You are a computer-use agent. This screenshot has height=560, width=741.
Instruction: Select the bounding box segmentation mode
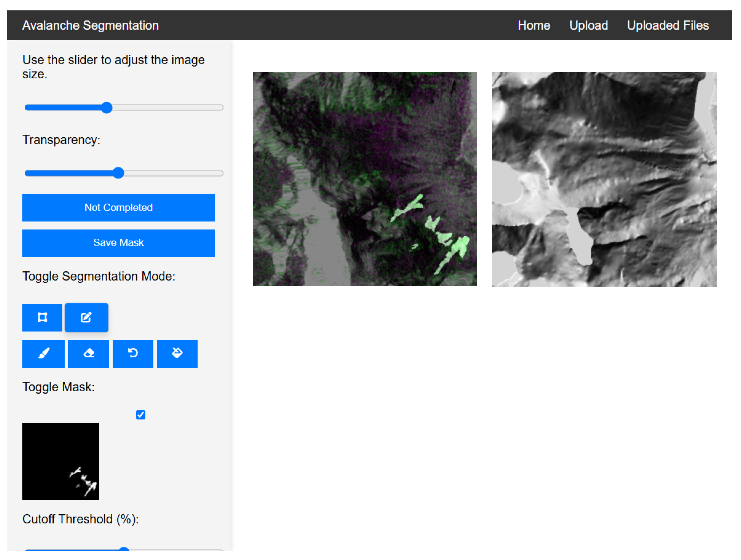click(x=42, y=317)
